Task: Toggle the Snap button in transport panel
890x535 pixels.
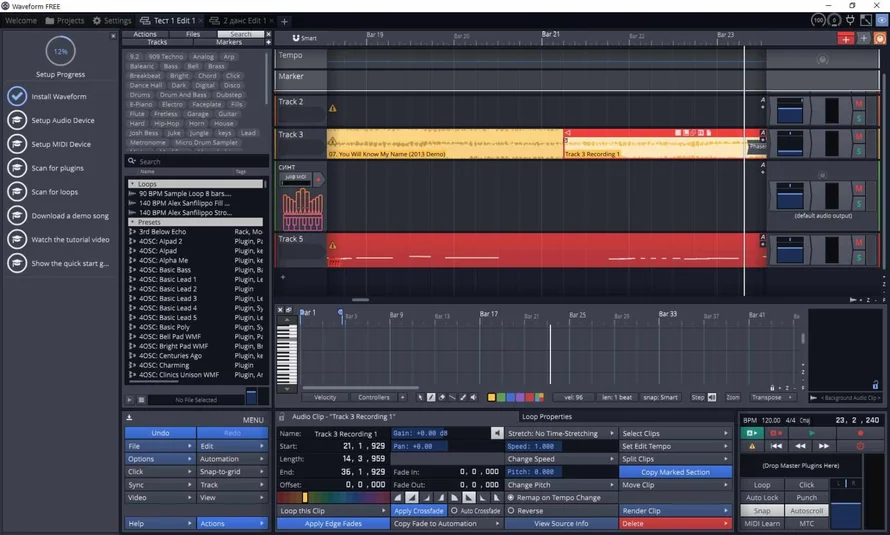Action: [x=762, y=510]
